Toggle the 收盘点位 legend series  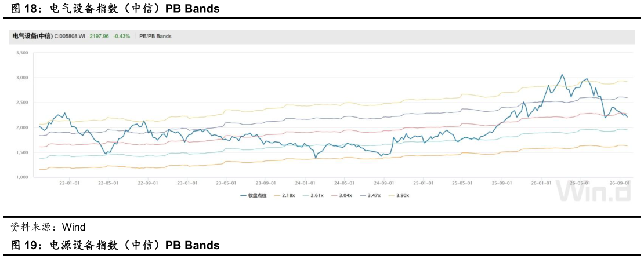[x=253, y=195]
